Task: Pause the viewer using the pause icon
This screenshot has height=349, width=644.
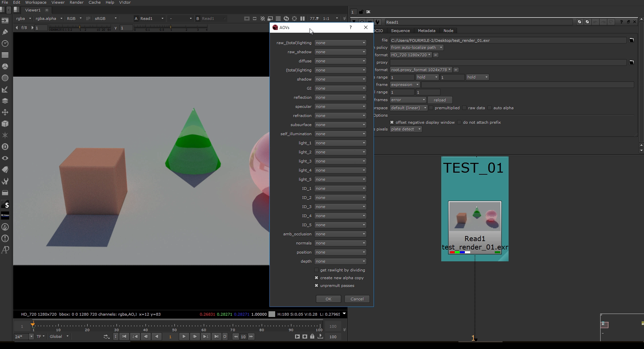Action: tap(302, 19)
